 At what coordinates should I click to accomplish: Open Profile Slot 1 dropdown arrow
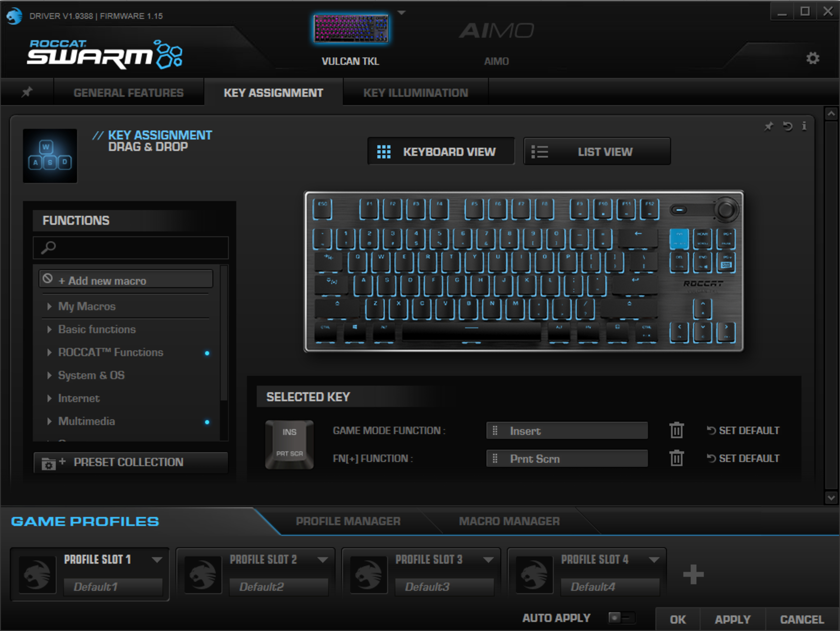(157, 560)
